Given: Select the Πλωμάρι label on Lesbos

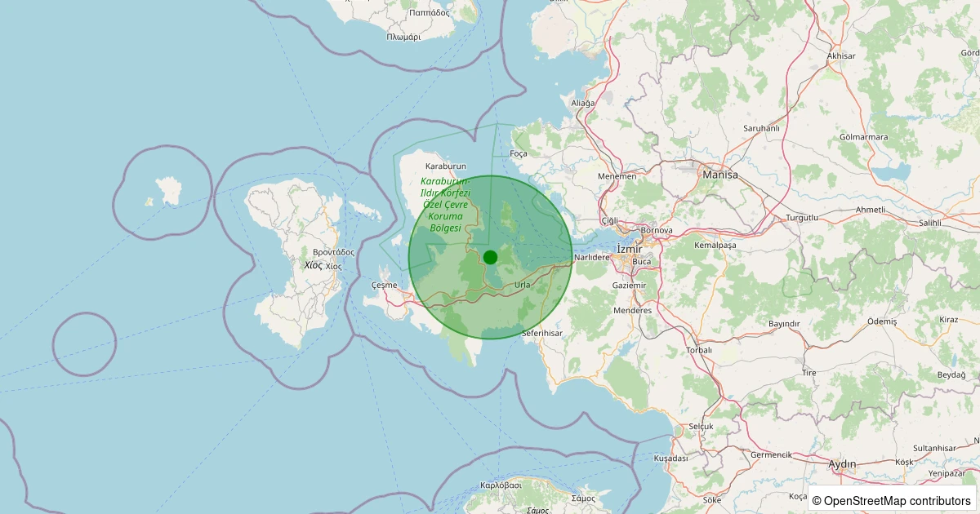Looking at the screenshot, I should [404, 37].
